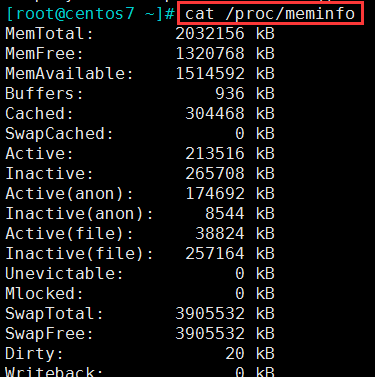
Task: Click the highlighted cat /proc/meminfo command
Action: tap(270, 14)
